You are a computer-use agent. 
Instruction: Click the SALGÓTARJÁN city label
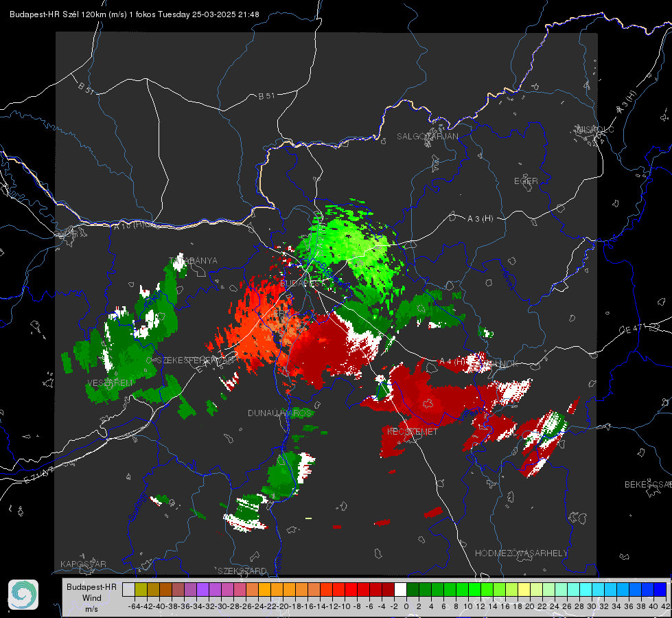427,137
